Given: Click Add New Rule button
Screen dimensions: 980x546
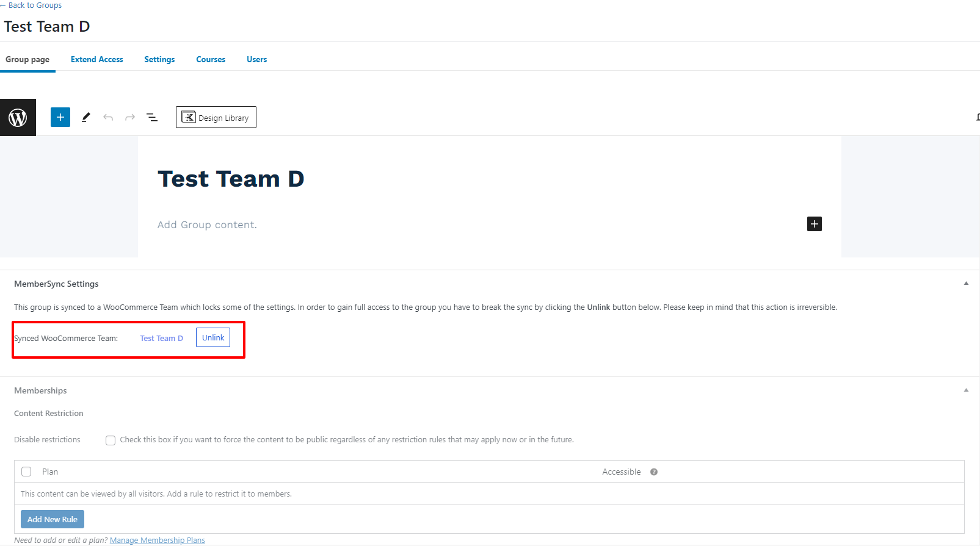Looking at the screenshot, I should click(53, 519).
